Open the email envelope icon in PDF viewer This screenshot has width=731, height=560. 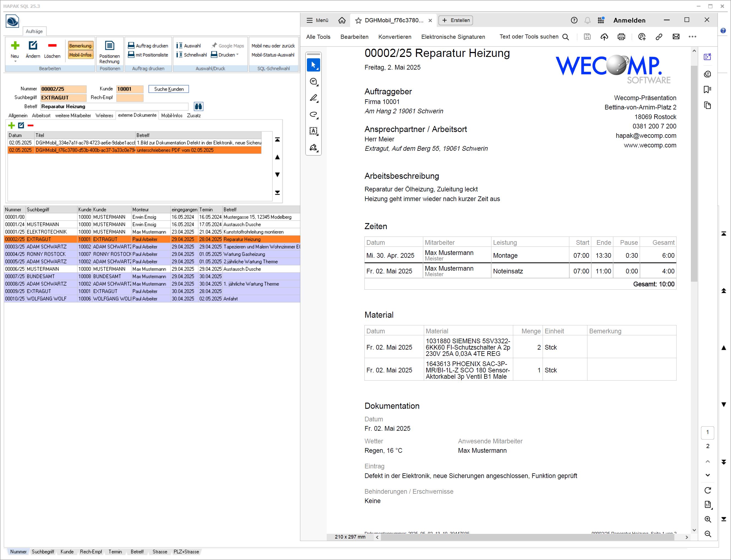(x=676, y=37)
